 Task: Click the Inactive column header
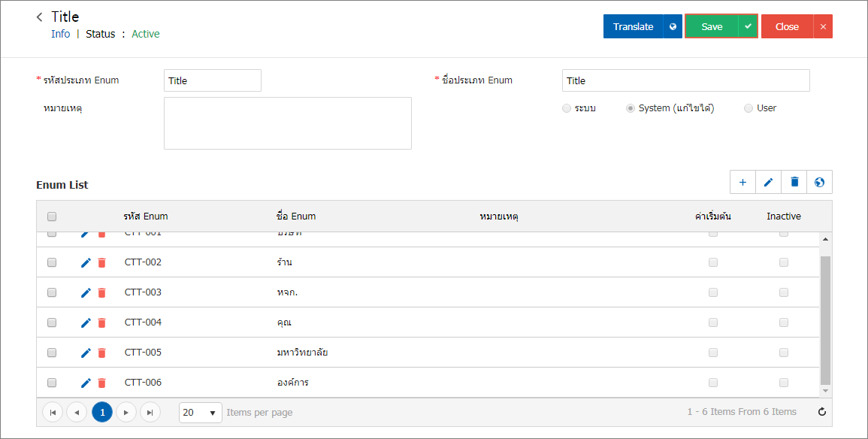[x=784, y=216]
